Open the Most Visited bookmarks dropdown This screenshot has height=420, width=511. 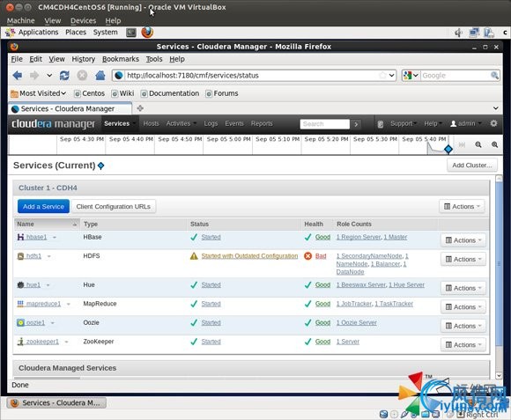(x=38, y=93)
